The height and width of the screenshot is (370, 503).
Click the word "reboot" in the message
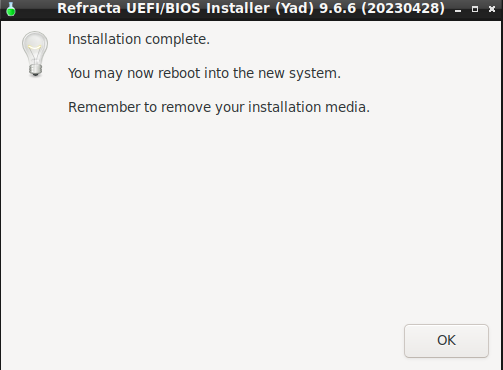[x=179, y=73]
